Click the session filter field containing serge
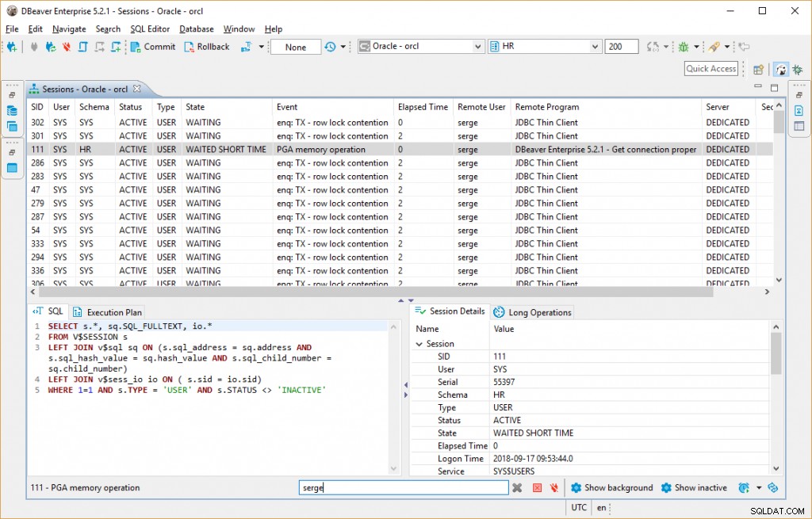The image size is (812, 519). [404, 487]
